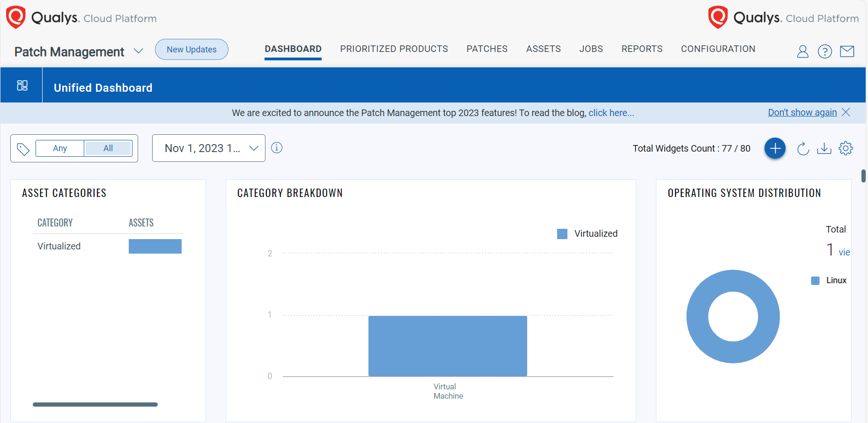This screenshot has width=868, height=423.
Task: Download the dashboard data
Action: point(824,148)
